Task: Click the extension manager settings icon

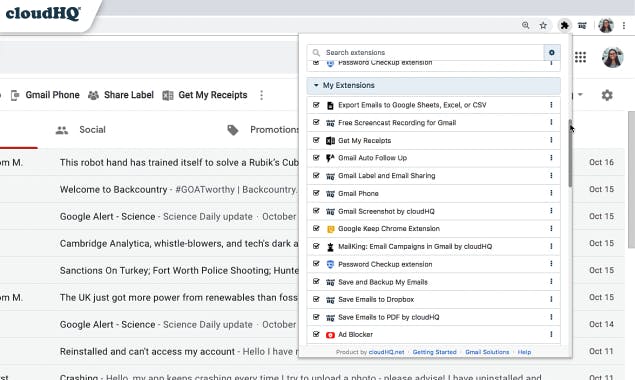Action: point(552,52)
